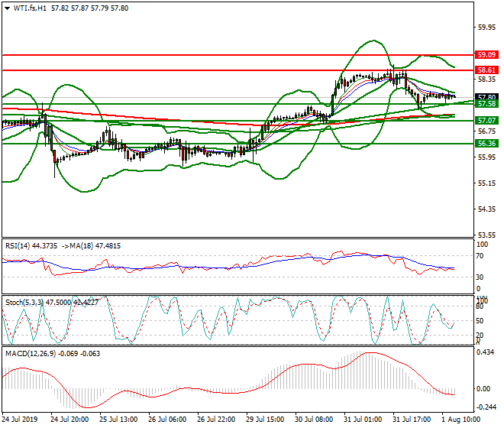Click the 54.35 price scale value

(486, 209)
